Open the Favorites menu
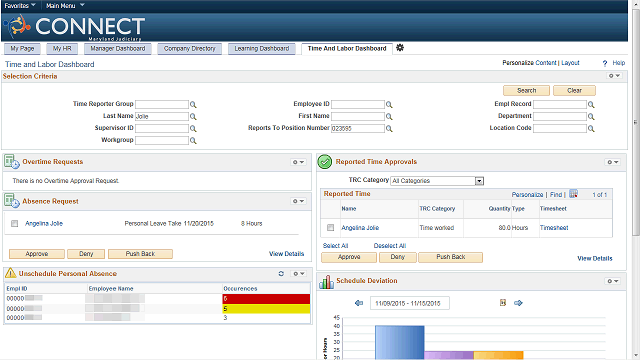Viewport: 640px width, 360px height. (20, 5)
